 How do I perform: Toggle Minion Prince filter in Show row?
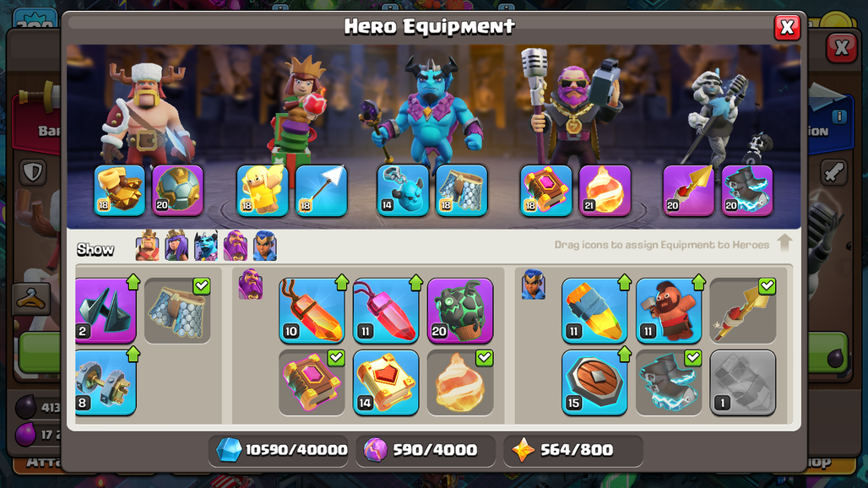(x=206, y=246)
